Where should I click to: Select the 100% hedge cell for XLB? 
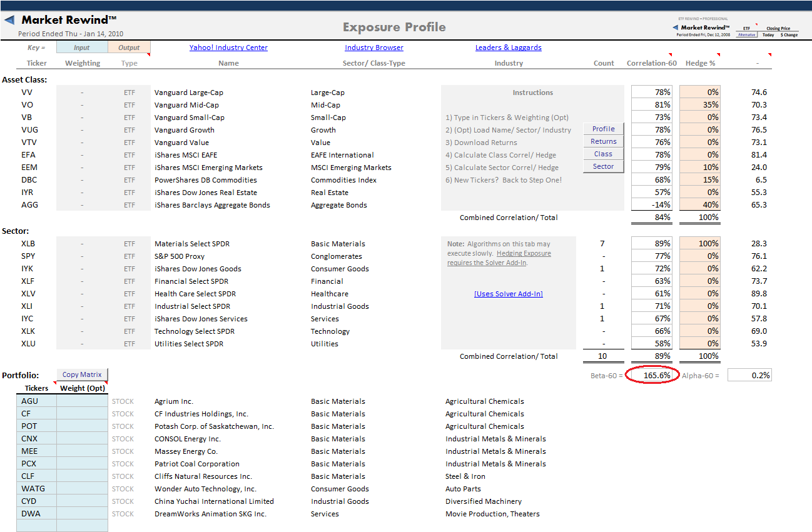(700, 244)
